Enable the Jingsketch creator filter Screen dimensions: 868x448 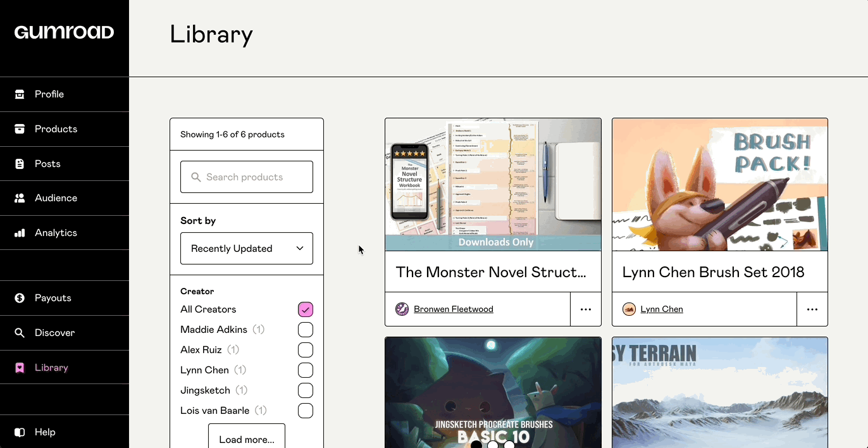pos(306,390)
